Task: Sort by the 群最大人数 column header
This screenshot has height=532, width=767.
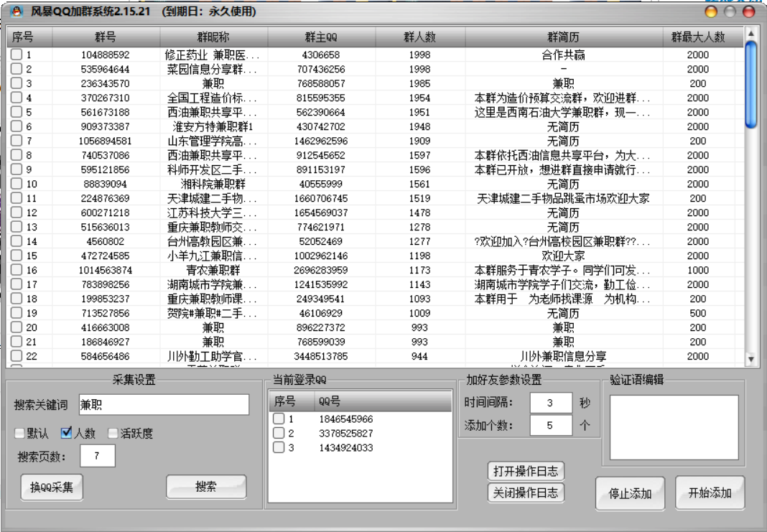Action: [x=699, y=37]
